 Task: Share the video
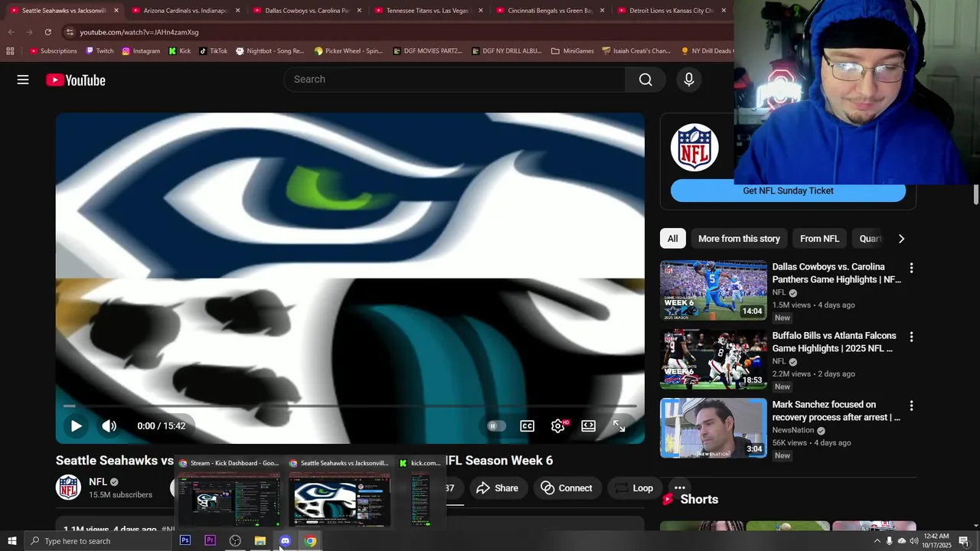click(496, 488)
